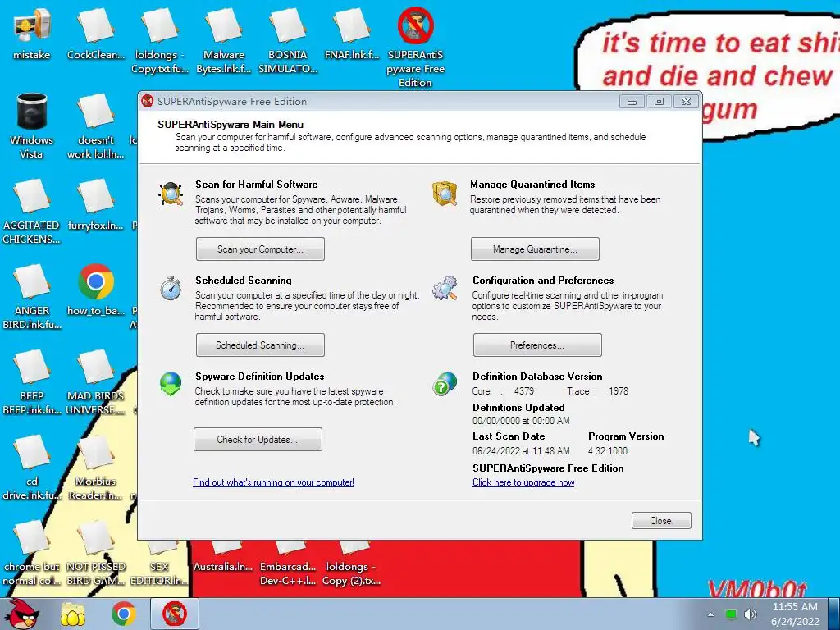The width and height of the screenshot is (840, 630).
Task: Select 'chrome but normal col' desktop icon
Action: pos(32,552)
